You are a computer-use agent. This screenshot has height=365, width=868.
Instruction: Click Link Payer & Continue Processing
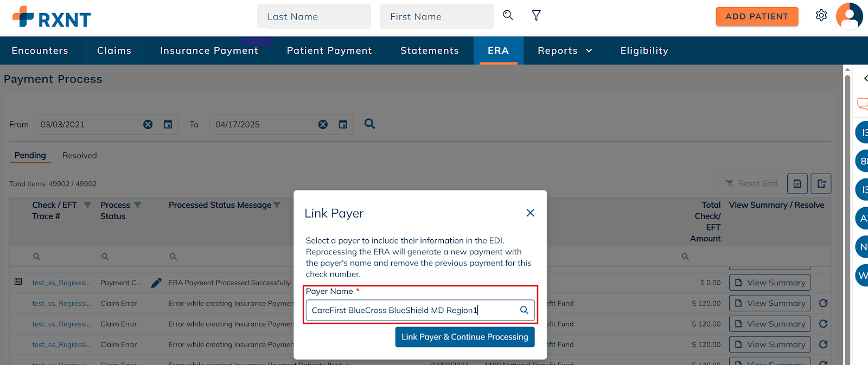464,337
